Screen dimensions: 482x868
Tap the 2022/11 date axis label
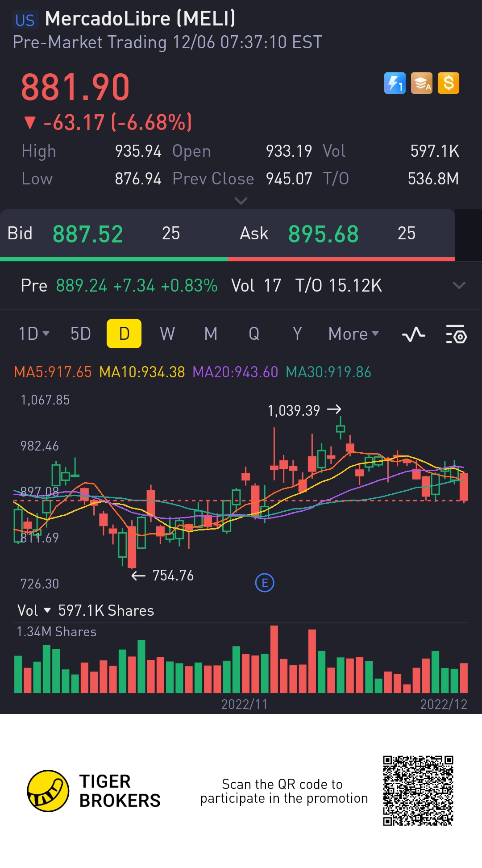pyautogui.click(x=245, y=704)
